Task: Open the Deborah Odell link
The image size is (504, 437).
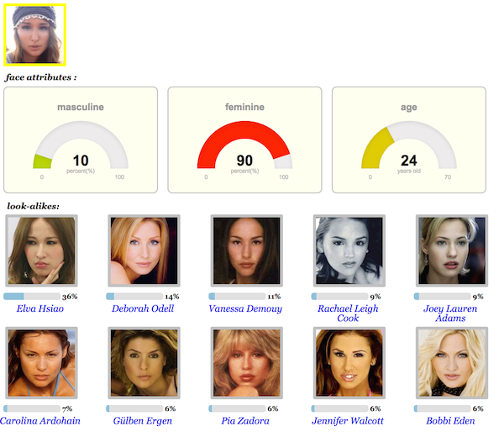Action: tap(143, 308)
